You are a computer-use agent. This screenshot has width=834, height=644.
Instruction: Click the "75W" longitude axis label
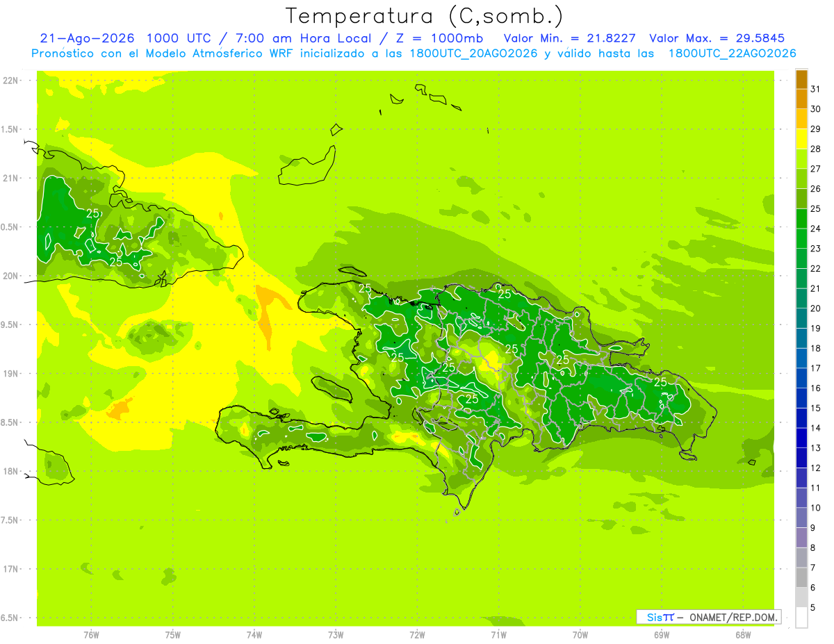pyautogui.click(x=172, y=635)
